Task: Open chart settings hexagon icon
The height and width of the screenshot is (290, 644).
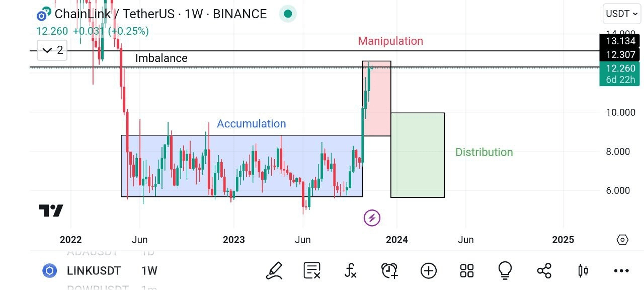Action: (x=622, y=240)
